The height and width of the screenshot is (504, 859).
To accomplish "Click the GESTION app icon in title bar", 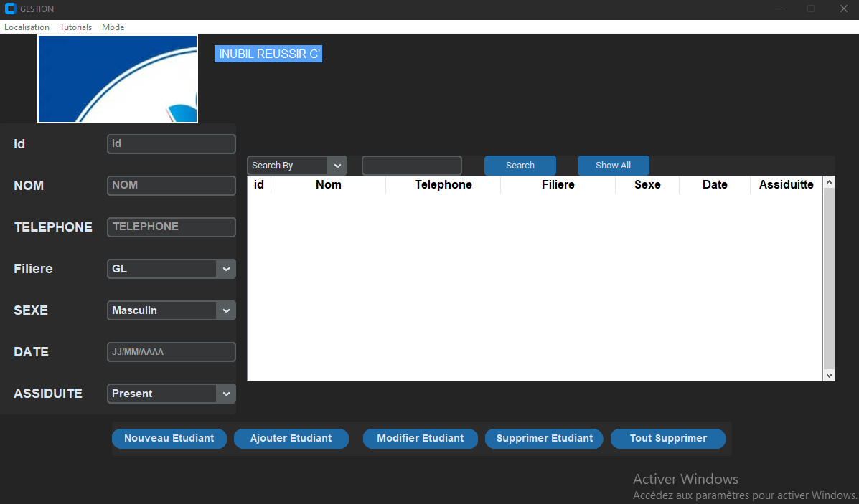I will (11, 9).
